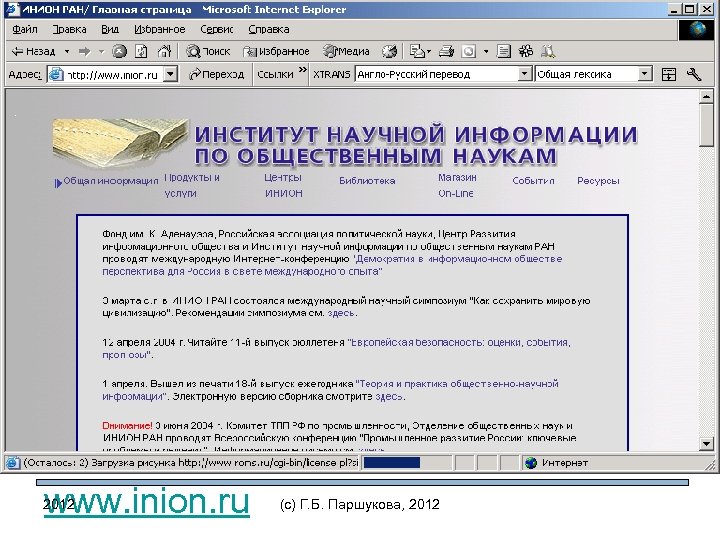
Task: Click the IE globe throbber logo
Action: (698, 30)
